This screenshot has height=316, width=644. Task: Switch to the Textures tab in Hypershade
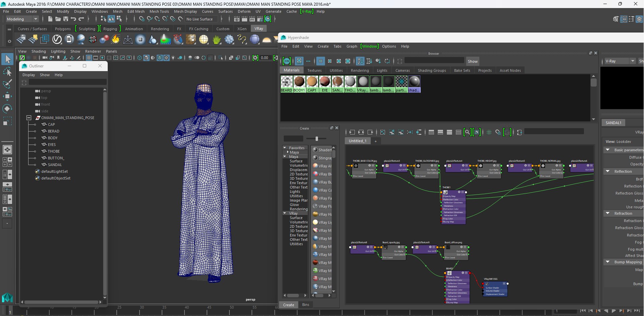314,70
